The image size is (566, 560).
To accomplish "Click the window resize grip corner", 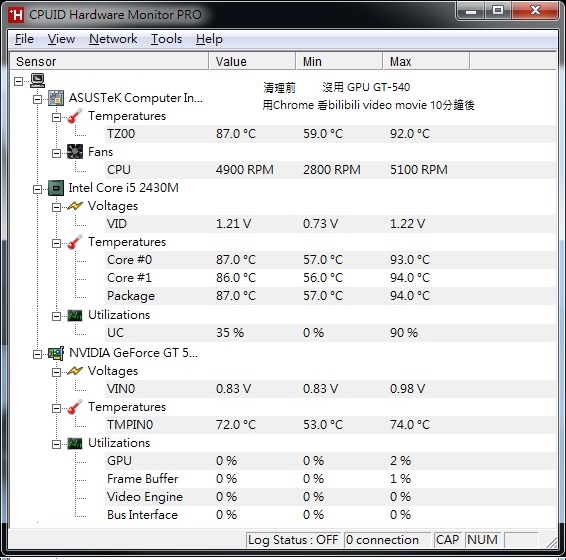I will (x=552, y=542).
